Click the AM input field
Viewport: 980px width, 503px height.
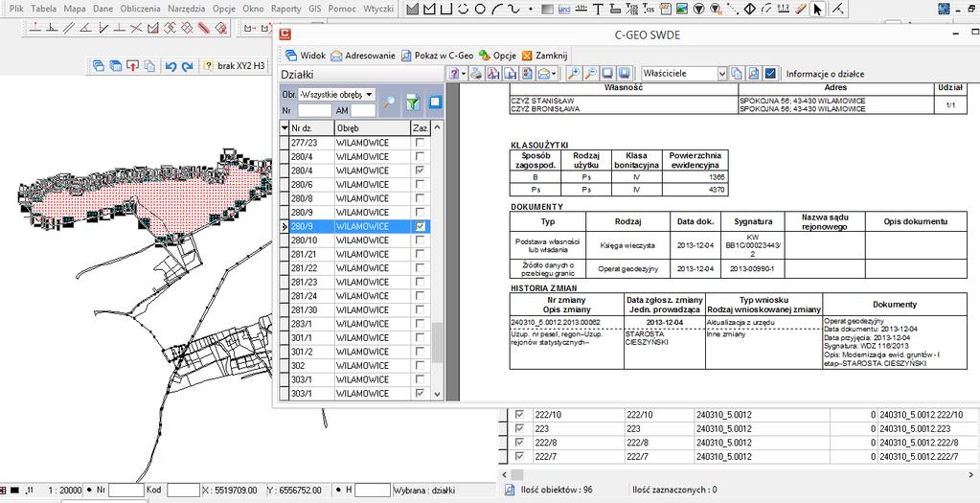pos(363,110)
